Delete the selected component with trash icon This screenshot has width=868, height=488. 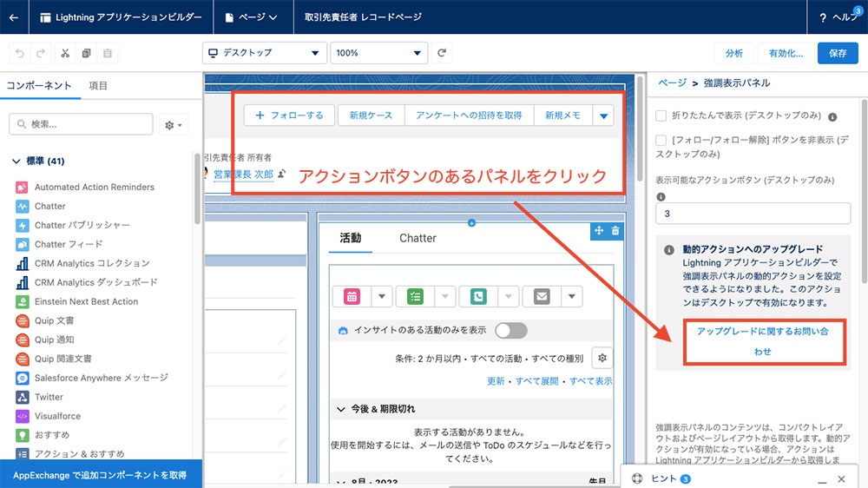coord(615,230)
